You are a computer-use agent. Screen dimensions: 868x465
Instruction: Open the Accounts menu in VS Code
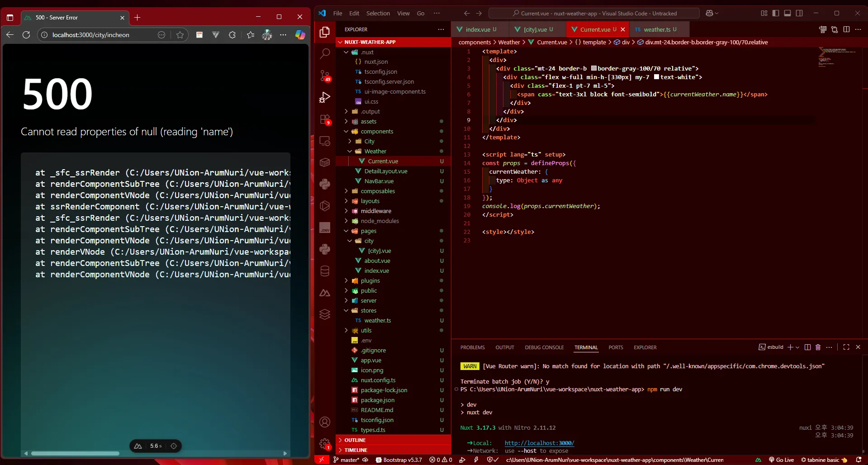pos(325,422)
